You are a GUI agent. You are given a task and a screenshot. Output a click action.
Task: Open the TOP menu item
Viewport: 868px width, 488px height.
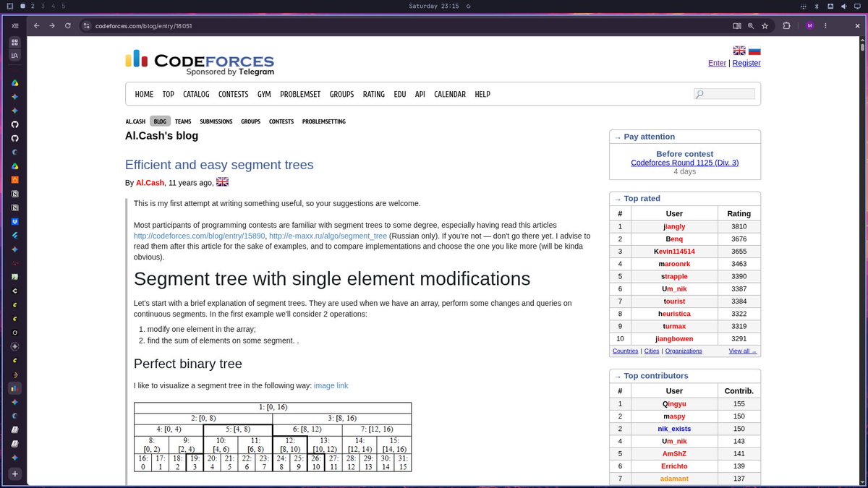tap(168, 94)
